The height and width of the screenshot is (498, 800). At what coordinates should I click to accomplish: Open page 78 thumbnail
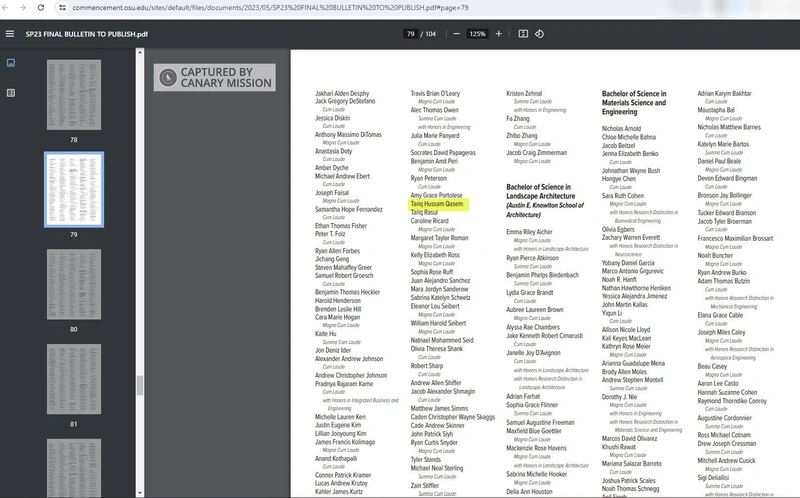(x=73, y=93)
